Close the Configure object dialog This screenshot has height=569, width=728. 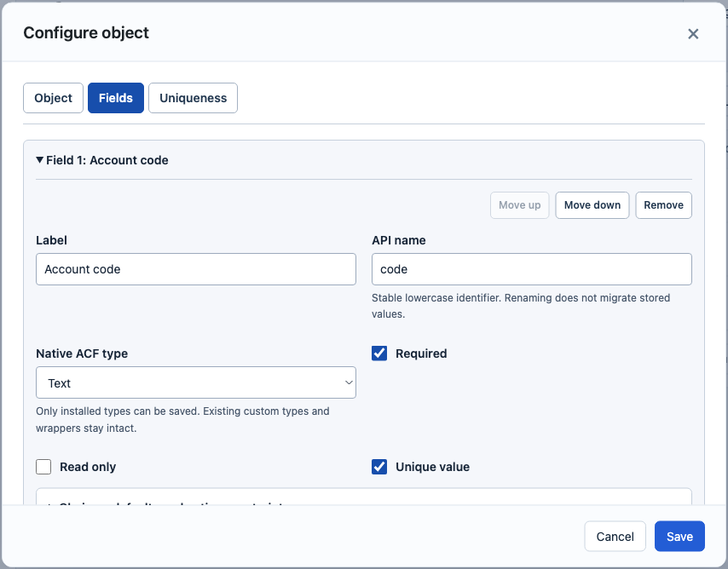point(693,34)
